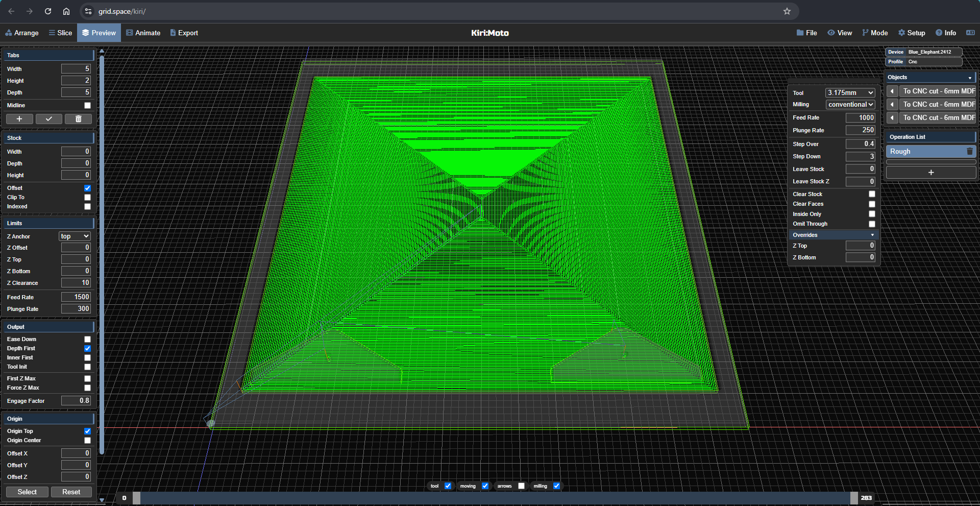Click the layer range slider track
Viewport: 980px width, 506px height.
495,498
